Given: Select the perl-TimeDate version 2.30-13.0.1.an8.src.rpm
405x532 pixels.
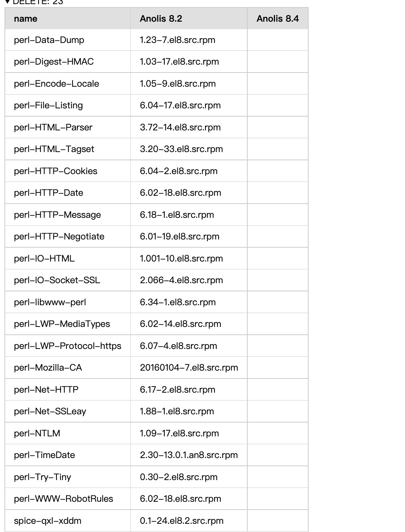Looking at the screenshot, I should [x=189, y=455].
